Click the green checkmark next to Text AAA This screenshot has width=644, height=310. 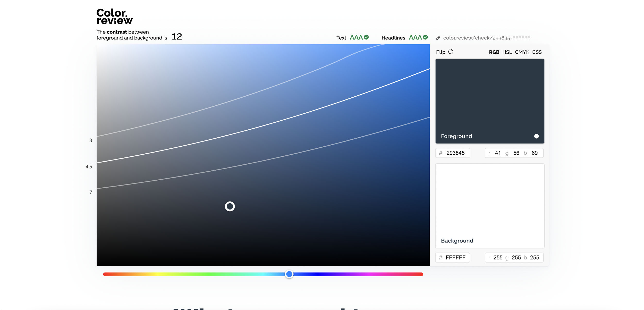click(x=366, y=37)
